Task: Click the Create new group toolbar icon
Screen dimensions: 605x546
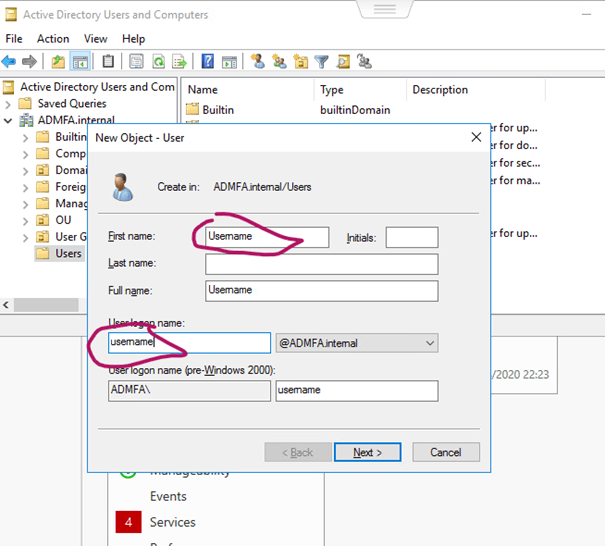Action: [279, 62]
